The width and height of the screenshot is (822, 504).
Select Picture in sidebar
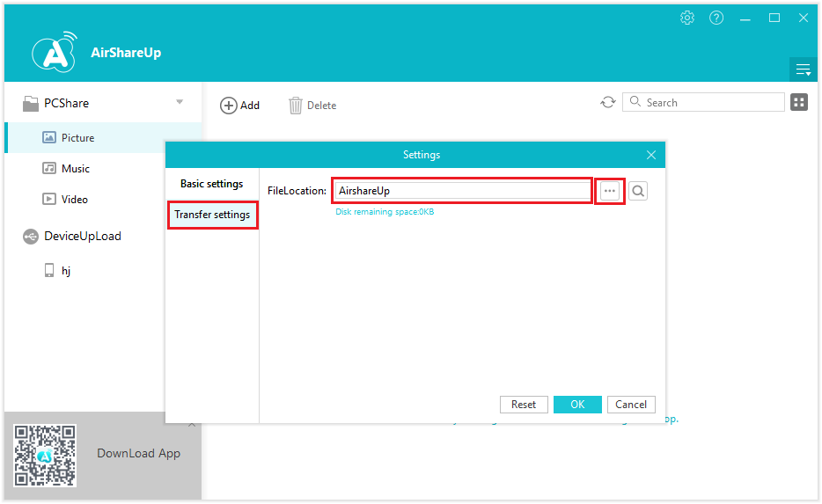pos(103,138)
